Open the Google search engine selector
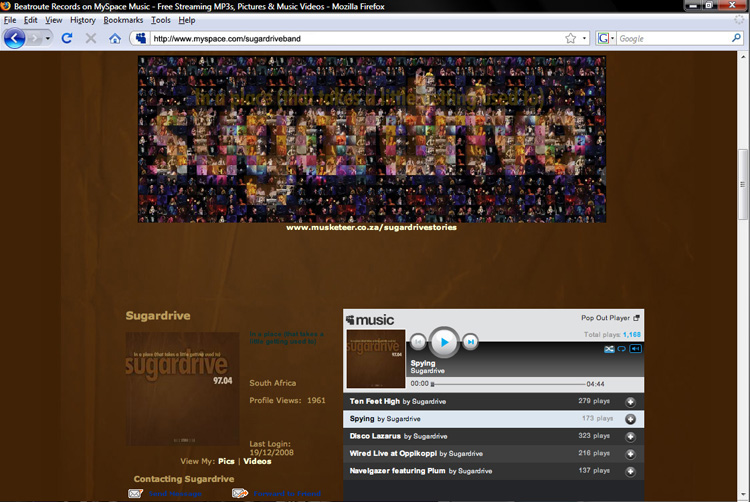The image size is (750, 502). (x=606, y=38)
